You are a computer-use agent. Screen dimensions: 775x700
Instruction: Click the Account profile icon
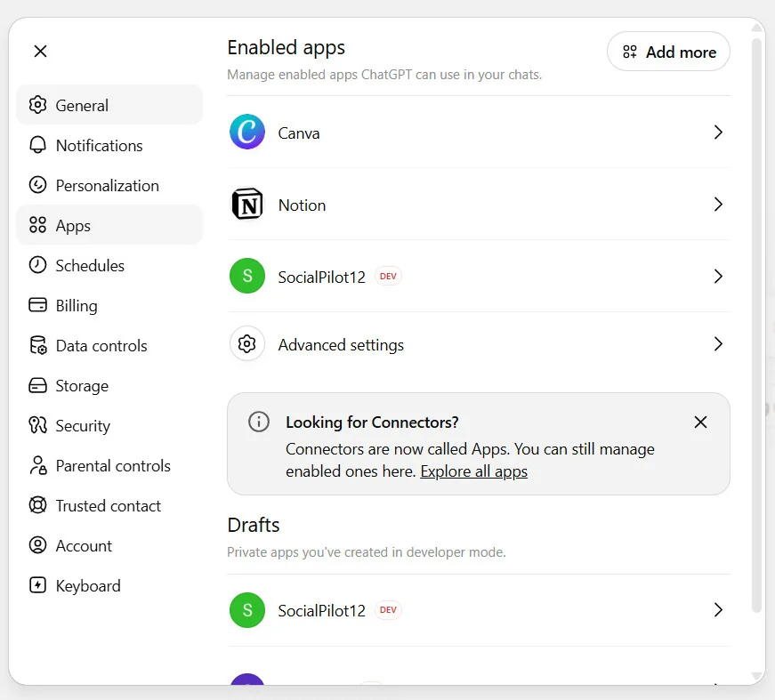click(37, 545)
